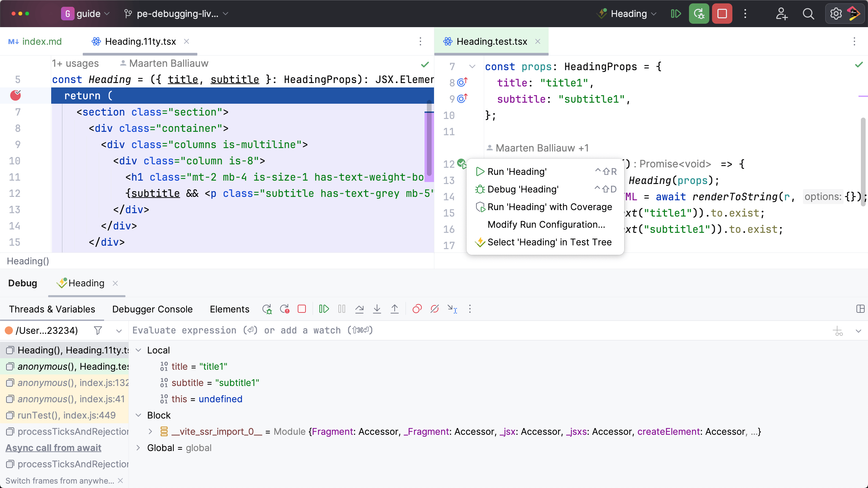Click Resume Program icon in debug toolbar
The image size is (868, 488).
point(324,309)
